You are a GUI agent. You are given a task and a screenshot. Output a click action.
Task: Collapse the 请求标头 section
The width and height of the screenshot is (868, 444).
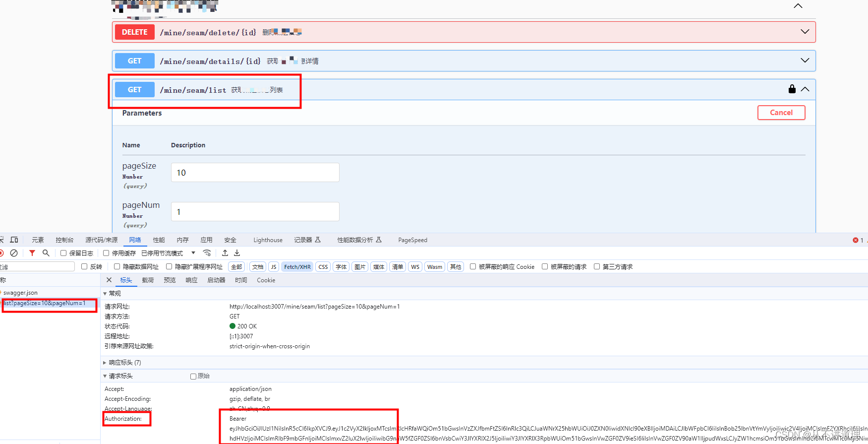click(105, 376)
